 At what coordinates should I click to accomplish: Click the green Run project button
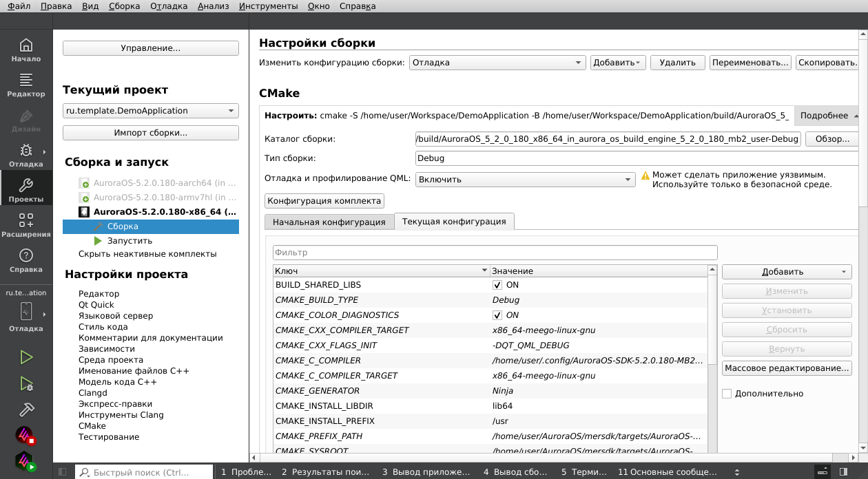coord(26,357)
